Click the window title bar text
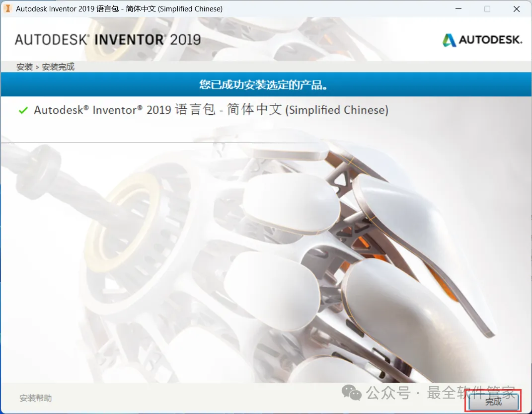Image resolution: width=532 pixels, height=414 pixels. tap(119, 8)
